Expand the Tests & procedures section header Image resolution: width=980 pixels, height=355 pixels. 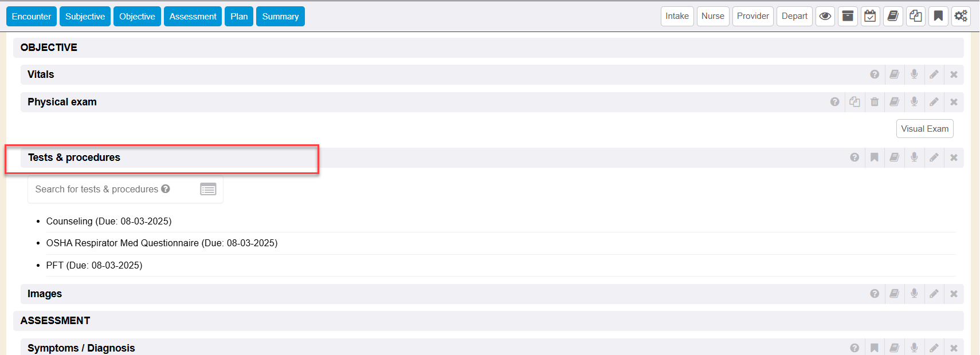click(74, 157)
